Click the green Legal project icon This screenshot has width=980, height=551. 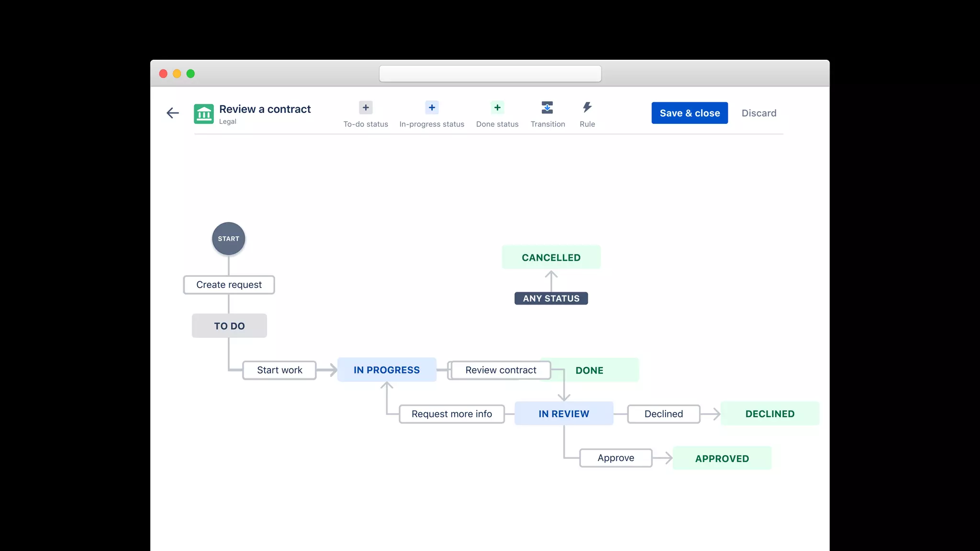pyautogui.click(x=204, y=114)
